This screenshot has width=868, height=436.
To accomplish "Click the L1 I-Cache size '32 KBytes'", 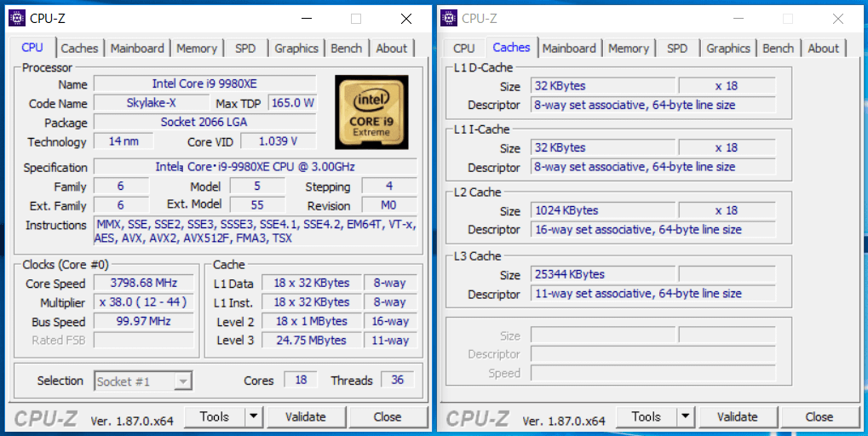I will click(603, 147).
